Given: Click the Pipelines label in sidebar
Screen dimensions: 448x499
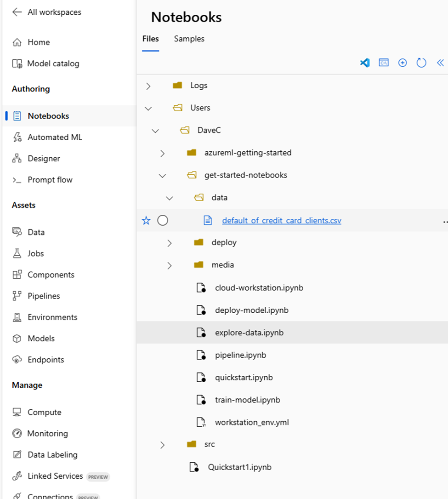Looking at the screenshot, I should (x=44, y=296).
